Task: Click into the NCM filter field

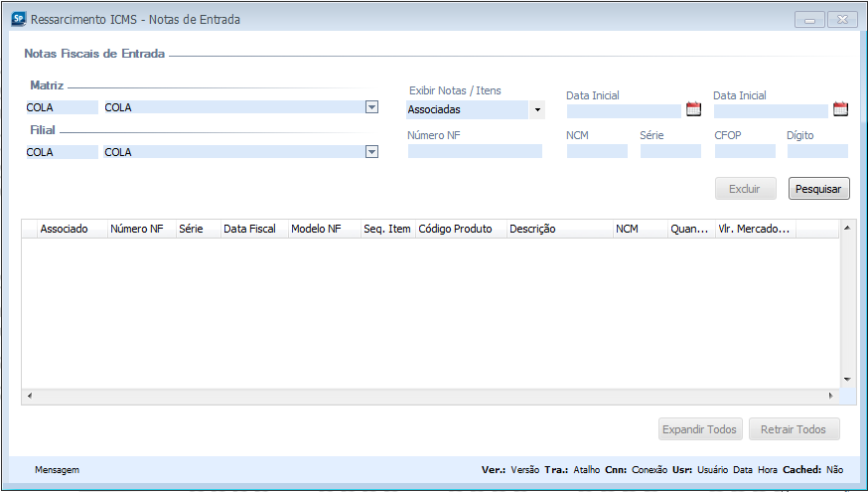Action: (597, 151)
